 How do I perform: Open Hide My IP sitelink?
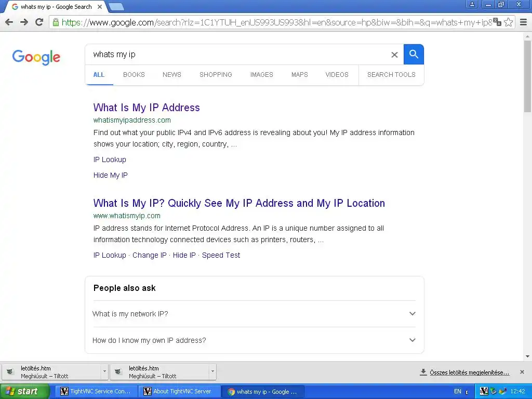(111, 175)
